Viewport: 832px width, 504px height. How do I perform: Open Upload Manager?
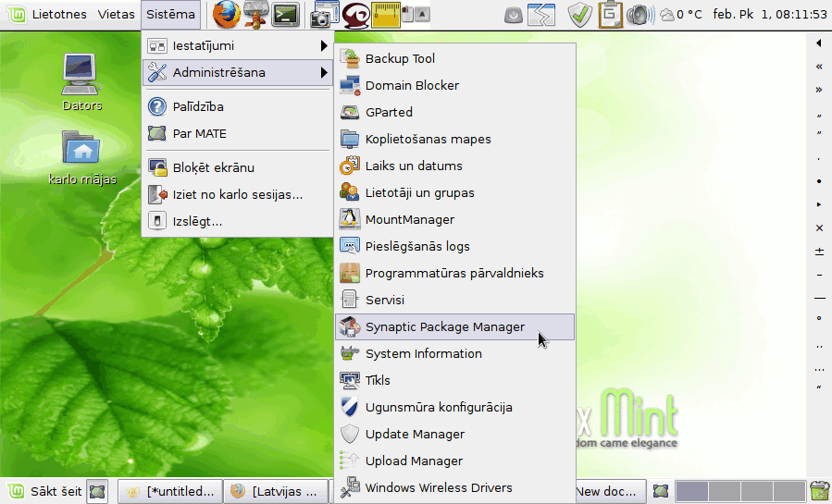tap(454, 461)
